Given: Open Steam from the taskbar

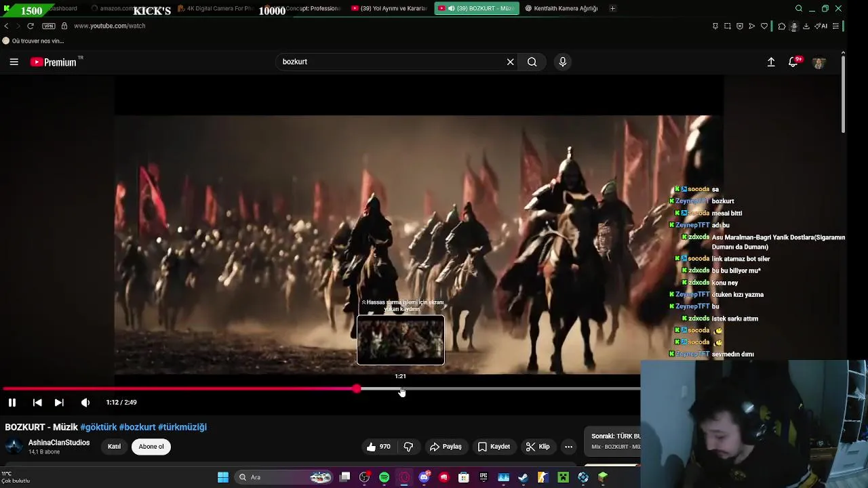Looking at the screenshot, I should tap(523, 477).
